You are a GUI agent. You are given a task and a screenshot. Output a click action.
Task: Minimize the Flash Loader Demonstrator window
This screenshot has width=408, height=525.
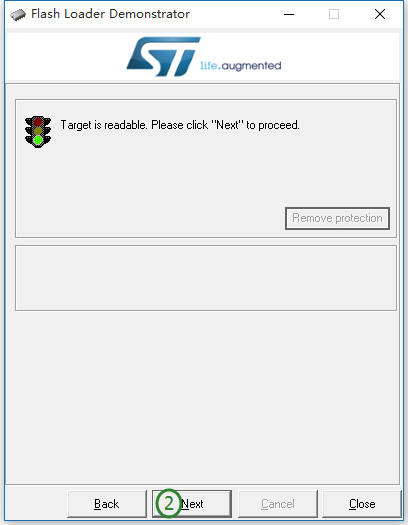point(289,14)
